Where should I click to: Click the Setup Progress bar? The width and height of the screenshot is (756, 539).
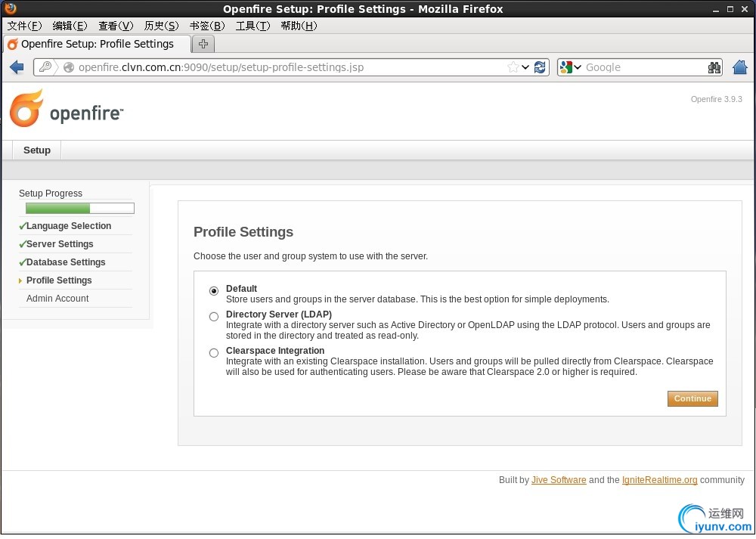[x=80, y=209]
